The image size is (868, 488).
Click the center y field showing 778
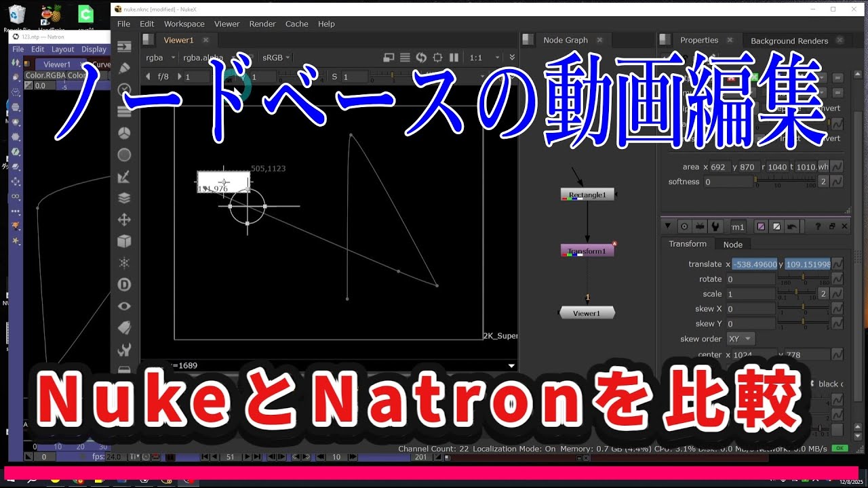click(808, 354)
